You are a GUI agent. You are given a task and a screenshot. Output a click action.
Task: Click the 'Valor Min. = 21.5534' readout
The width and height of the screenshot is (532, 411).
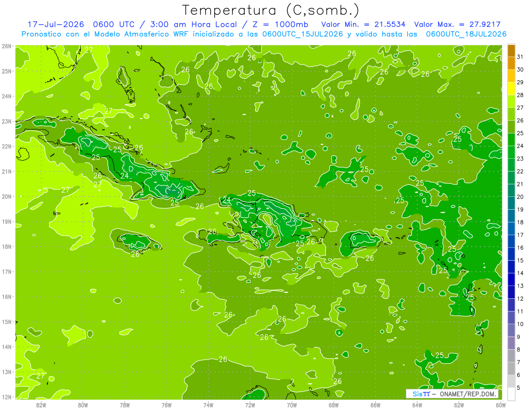[364, 24]
